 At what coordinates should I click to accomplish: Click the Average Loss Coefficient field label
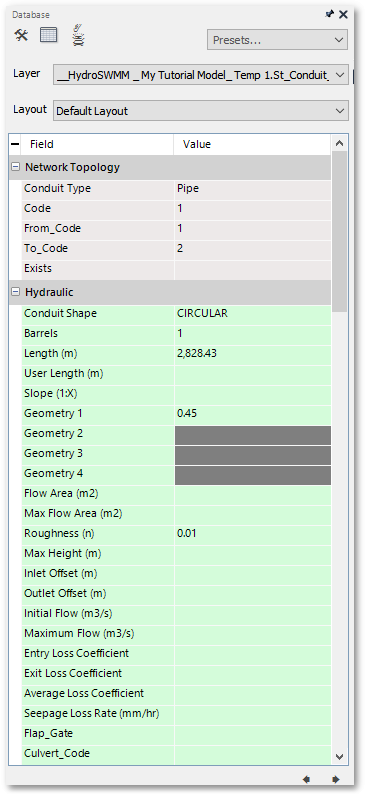pos(84,693)
